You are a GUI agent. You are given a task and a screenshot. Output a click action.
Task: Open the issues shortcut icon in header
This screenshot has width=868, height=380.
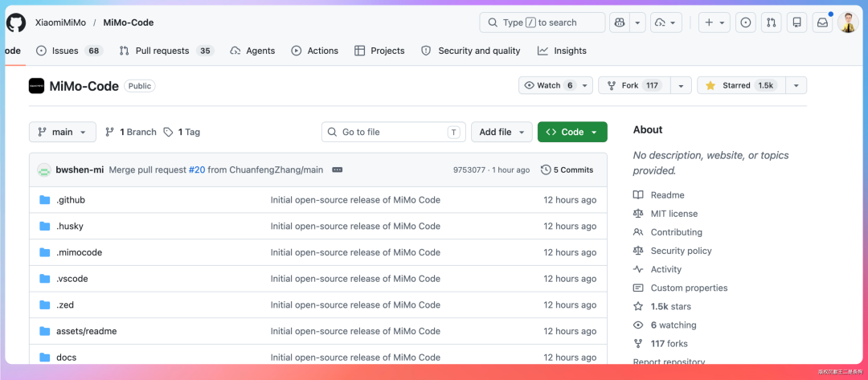746,22
